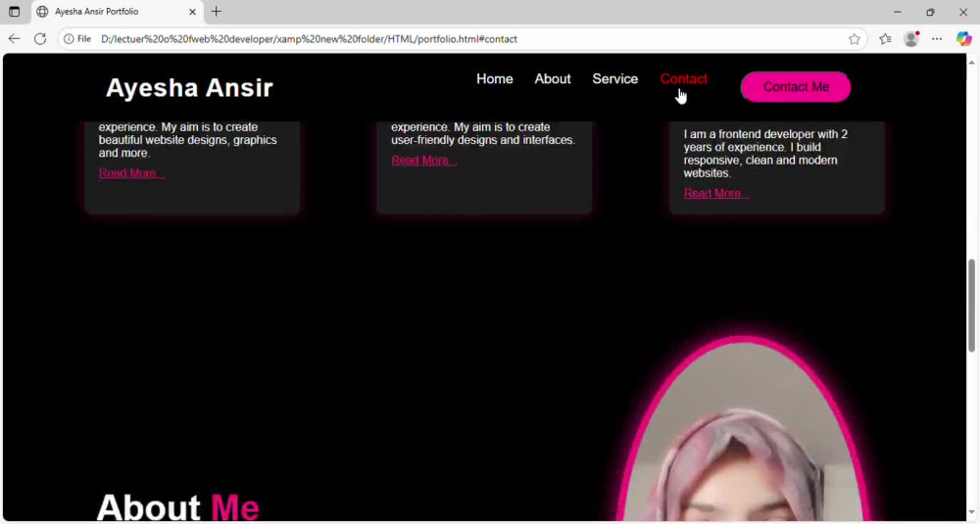
Task: Open browser settings and more menu
Action: point(936,39)
